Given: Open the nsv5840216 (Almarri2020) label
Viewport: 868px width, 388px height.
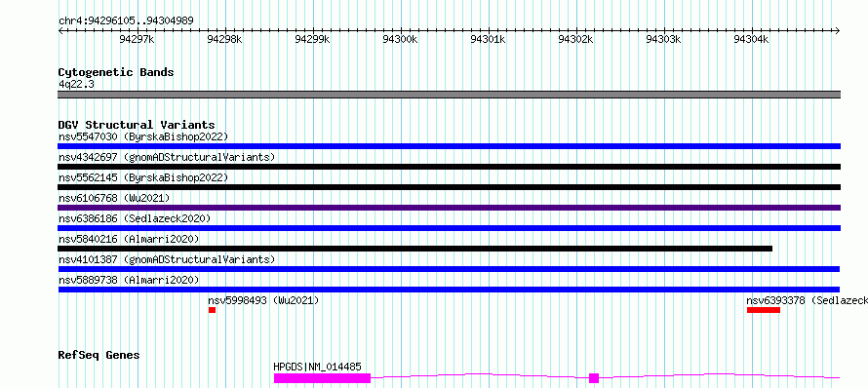Looking at the screenshot, I should pyautogui.click(x=129, y=239).
